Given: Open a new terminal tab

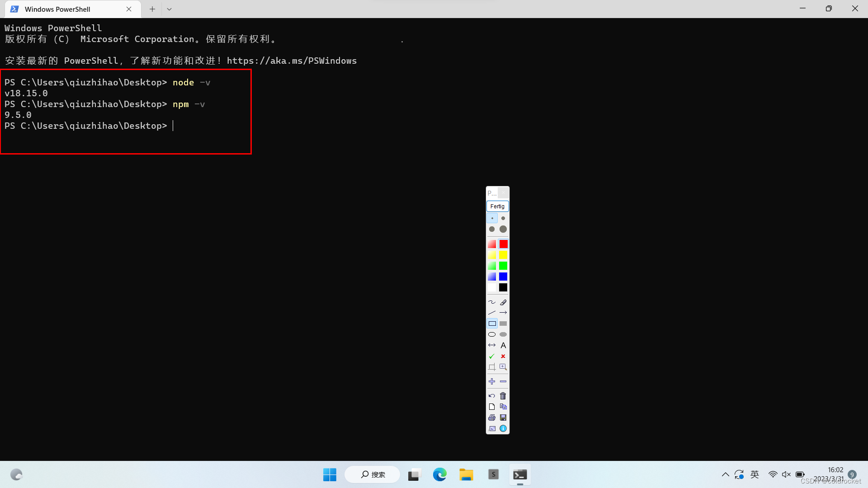Looking at the screenshot, I should point(152,9).
